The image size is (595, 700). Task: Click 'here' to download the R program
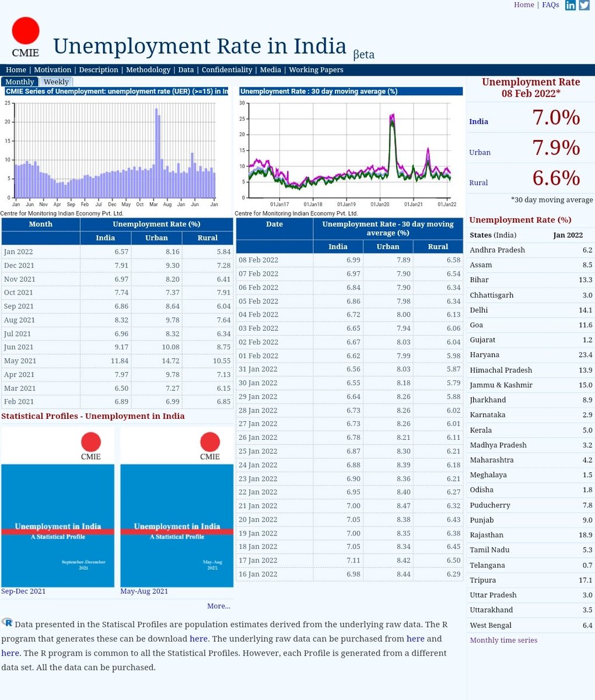tap(198, 639)
